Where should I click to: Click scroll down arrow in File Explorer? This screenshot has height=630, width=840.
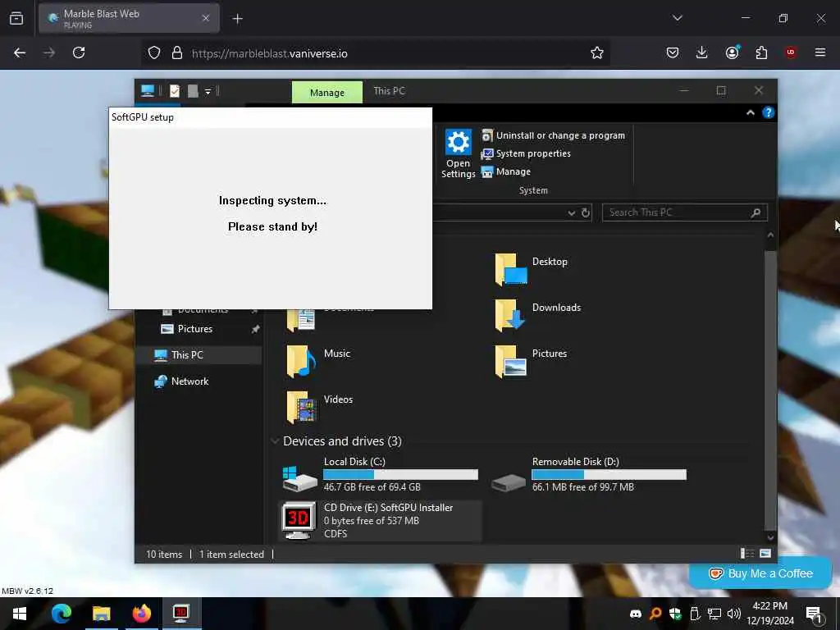769,536
